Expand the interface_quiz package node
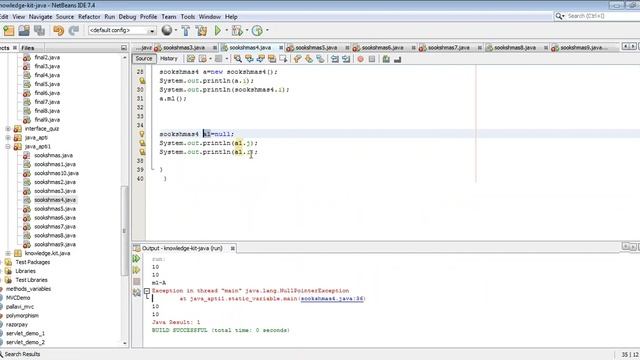The height and width of the screenshot is (360, 640). 8,129
